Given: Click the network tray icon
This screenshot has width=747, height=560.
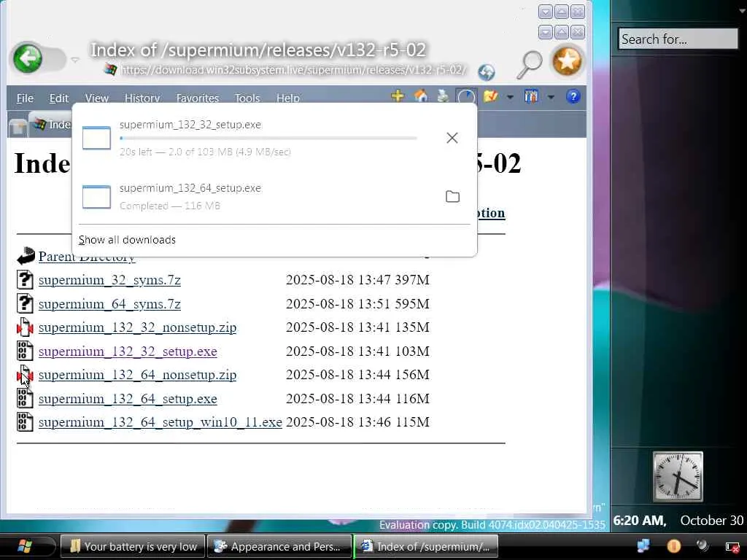Looking at the screenshot, I should [x=643, y=545].
